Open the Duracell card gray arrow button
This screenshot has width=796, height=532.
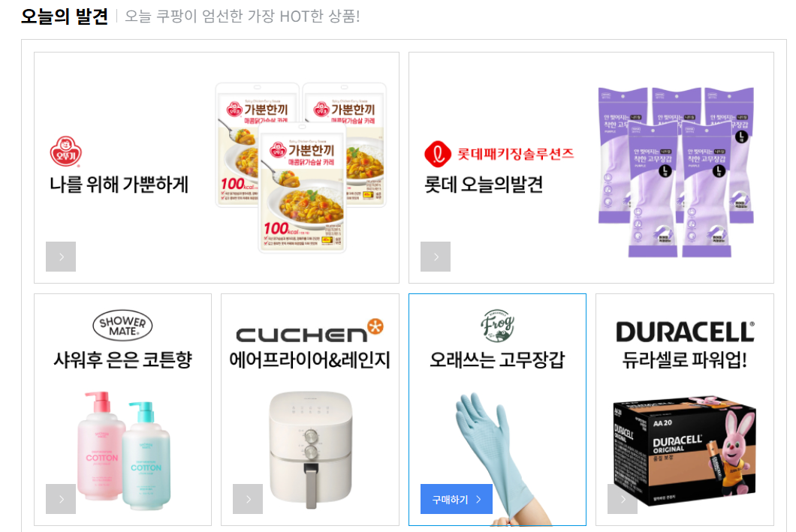623,499
